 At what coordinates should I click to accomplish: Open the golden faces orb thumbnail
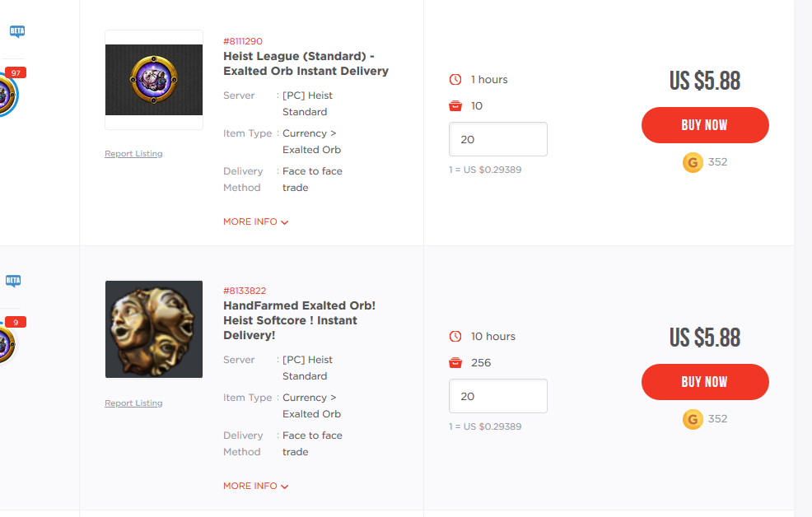pyautogui.click(x=154, y=329)
